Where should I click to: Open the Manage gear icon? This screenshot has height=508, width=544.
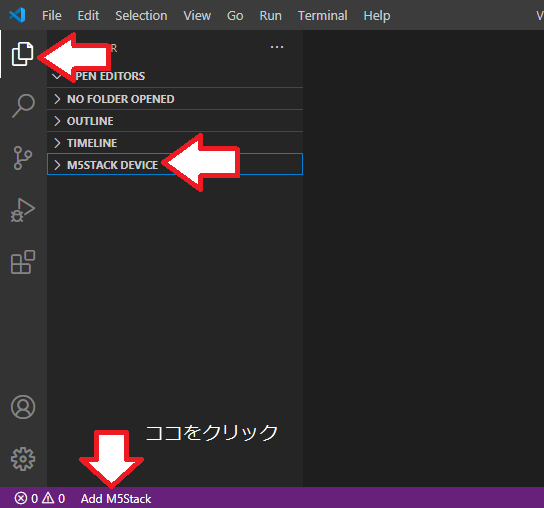pyautogui.click(x=23, y=459)
